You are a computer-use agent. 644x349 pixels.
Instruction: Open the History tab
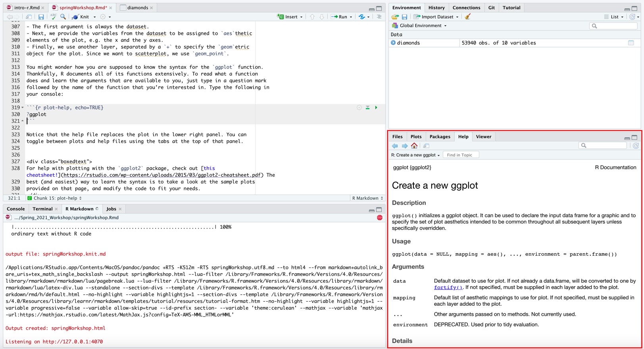[436, 8]
